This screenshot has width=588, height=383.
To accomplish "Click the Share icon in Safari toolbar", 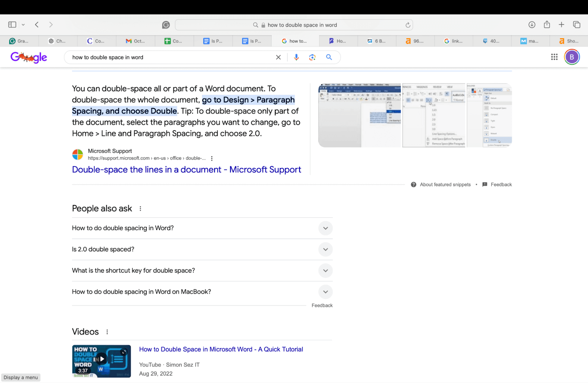I will pyautogui.click(x=547, y=25).
